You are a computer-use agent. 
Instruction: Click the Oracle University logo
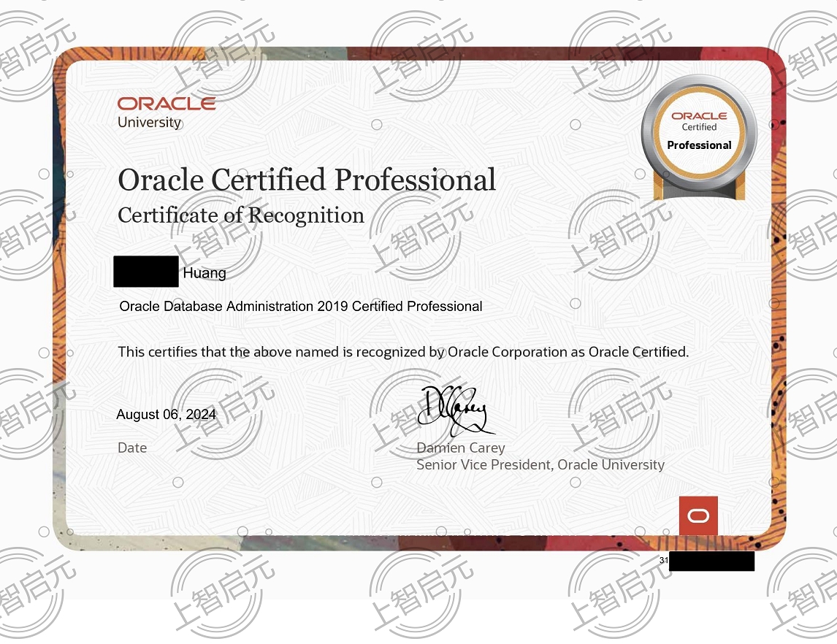[x=167, y=112]
